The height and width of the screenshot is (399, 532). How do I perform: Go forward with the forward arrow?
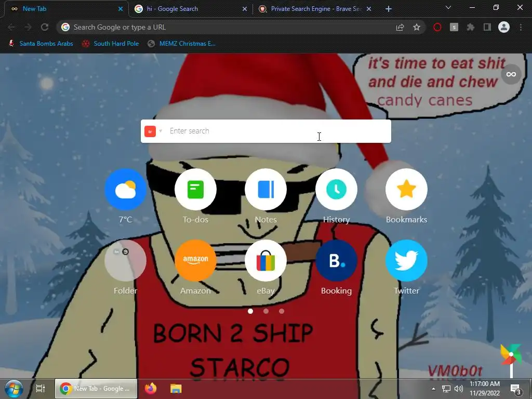pyautogui.click(x=28, y=27)
